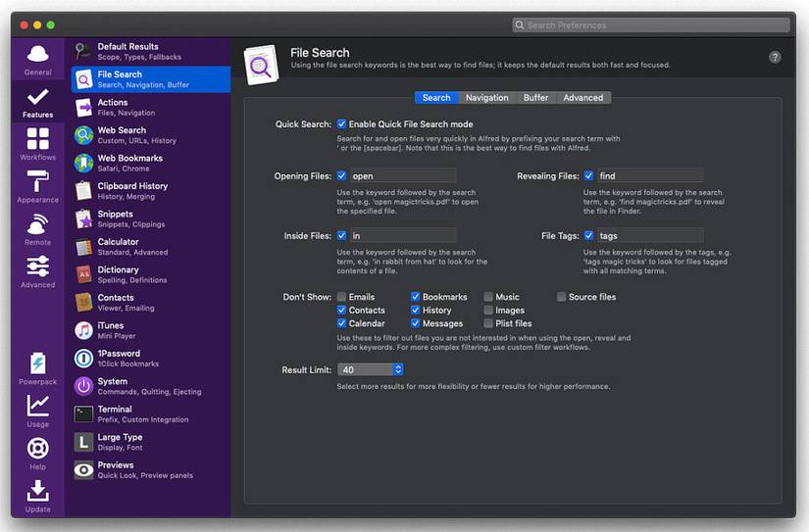Select the Contacts book icon
The height and width of the screenshot is (532, 809).
click(x=83, y=302)
